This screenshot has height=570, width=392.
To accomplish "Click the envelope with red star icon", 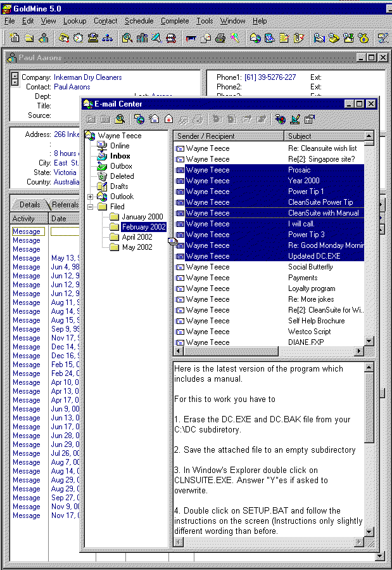I will coord(169,119).
